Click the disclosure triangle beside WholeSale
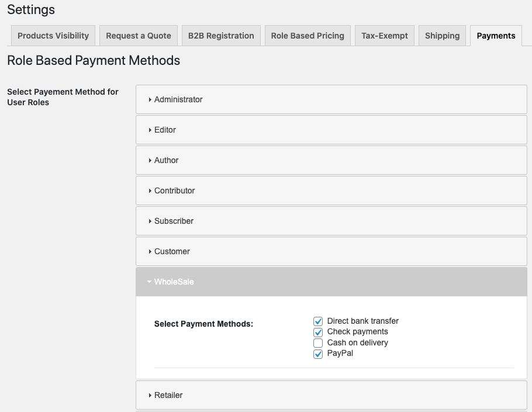Screen dimensions: 532x412 [150, 282]
